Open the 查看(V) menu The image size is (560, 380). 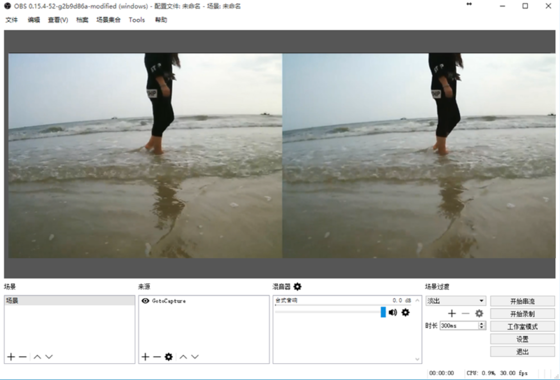(58, 20)
